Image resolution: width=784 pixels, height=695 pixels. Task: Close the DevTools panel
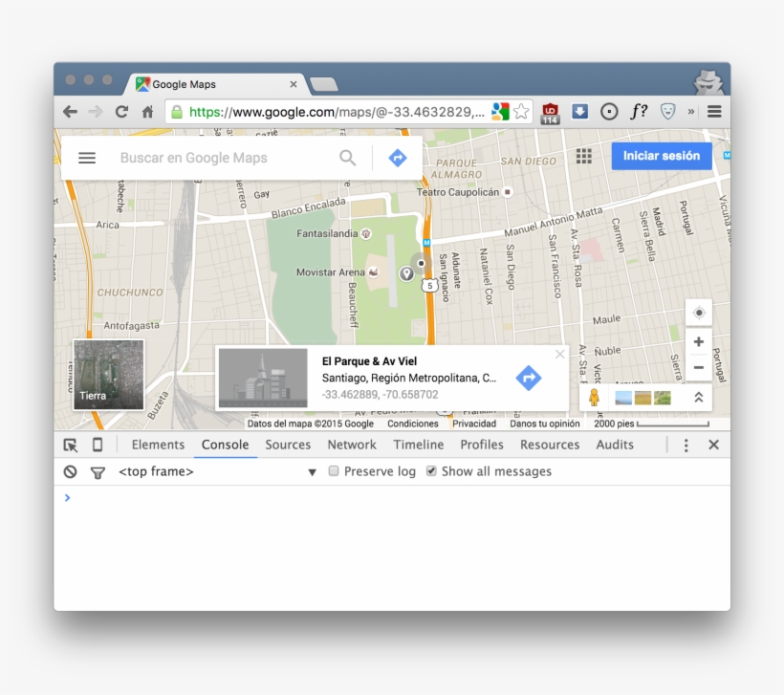click(x=713, y=445)
